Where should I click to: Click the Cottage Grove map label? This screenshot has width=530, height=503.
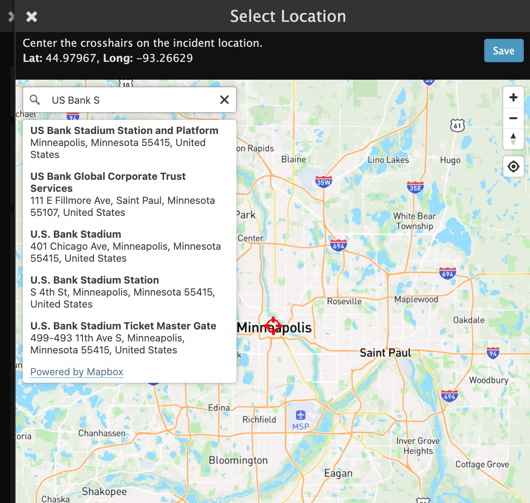(482, 464)
